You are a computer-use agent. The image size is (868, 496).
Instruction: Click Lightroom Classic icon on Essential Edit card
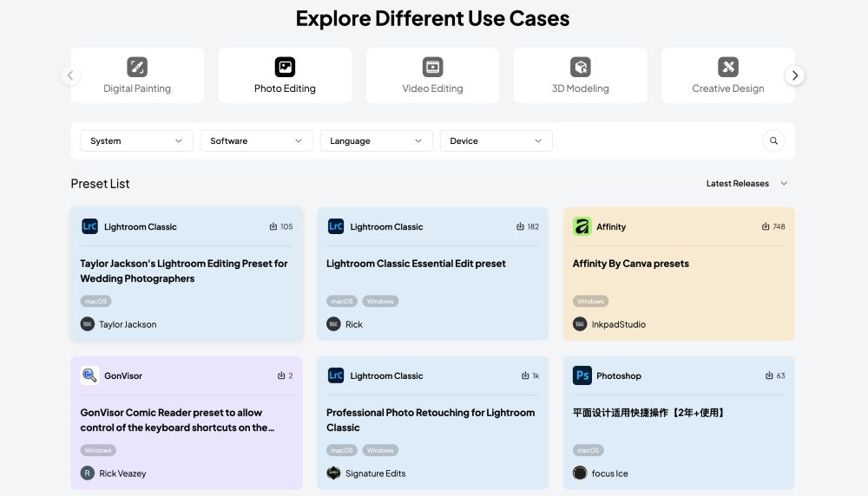pos(335,226)
